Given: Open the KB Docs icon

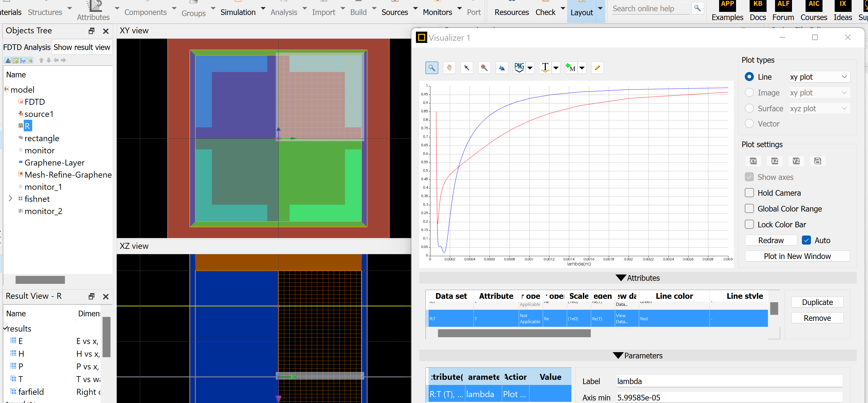Looking at the screenshot, I should (x=758, y=11).
